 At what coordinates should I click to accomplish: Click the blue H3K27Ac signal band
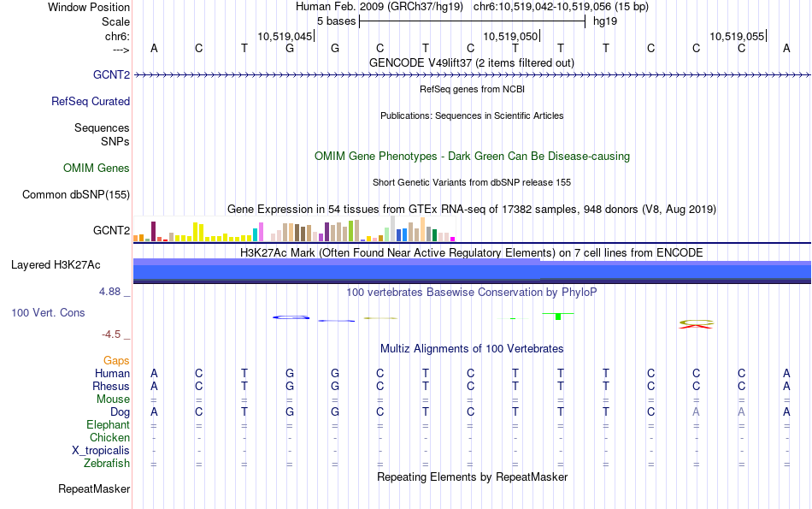472,271
